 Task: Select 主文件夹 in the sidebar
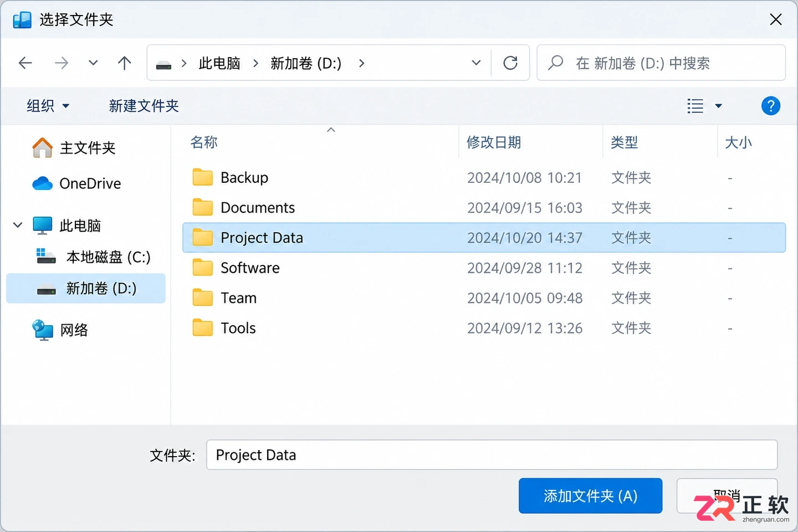74,148
